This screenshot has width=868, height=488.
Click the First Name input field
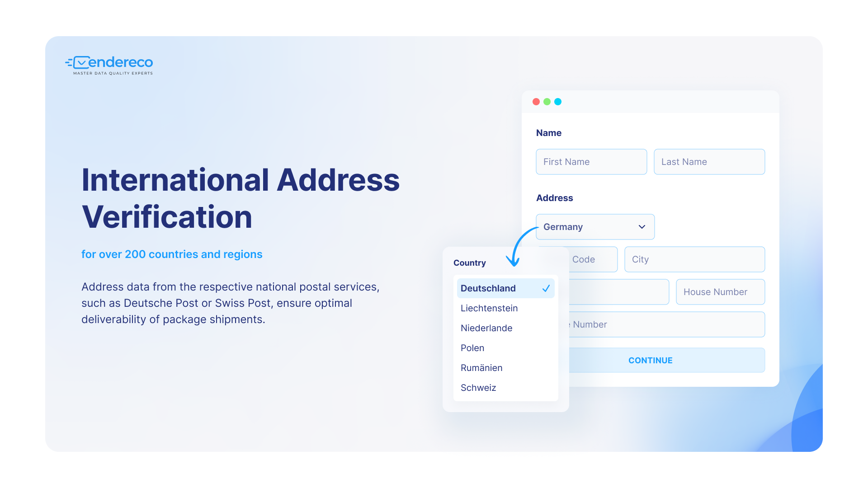pos(590,161)
